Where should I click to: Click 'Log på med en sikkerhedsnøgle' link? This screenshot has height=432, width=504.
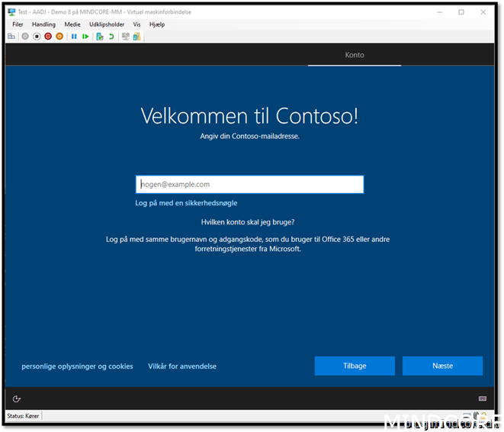(x=186, y=203)
